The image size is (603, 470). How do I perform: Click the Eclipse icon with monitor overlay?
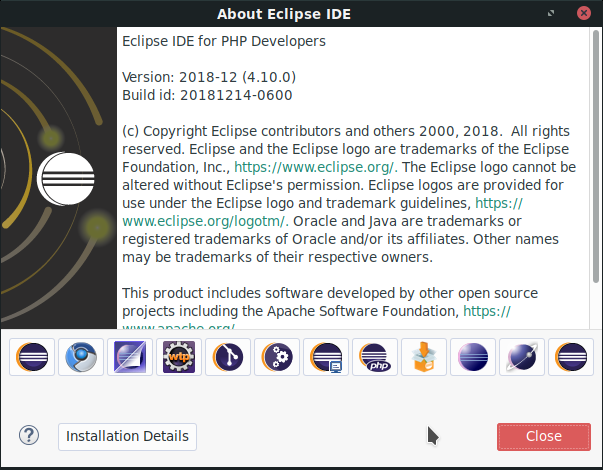(326, 357)
